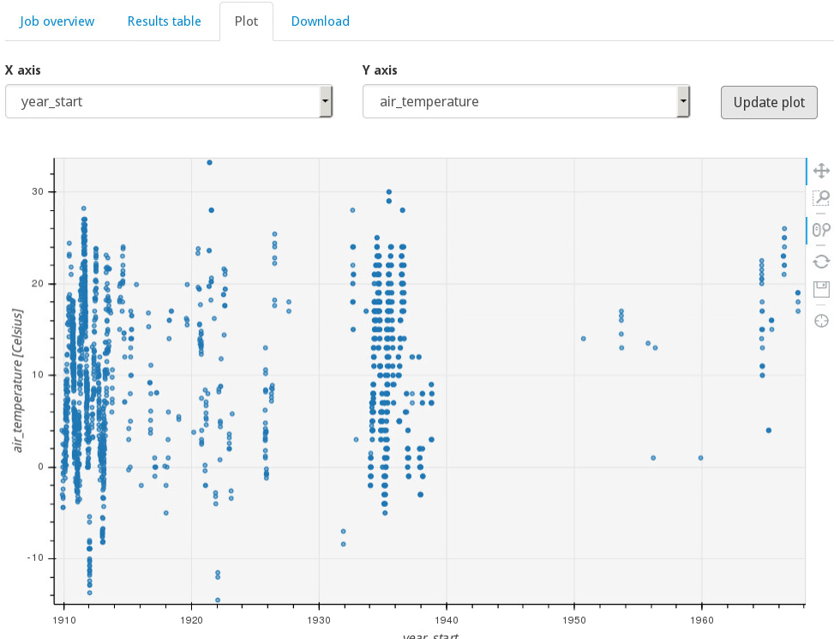Image resolution: width=840 pixels, height=639 pixels.
Task: Click the isolated data point at 1960
Action: (700, 458)
